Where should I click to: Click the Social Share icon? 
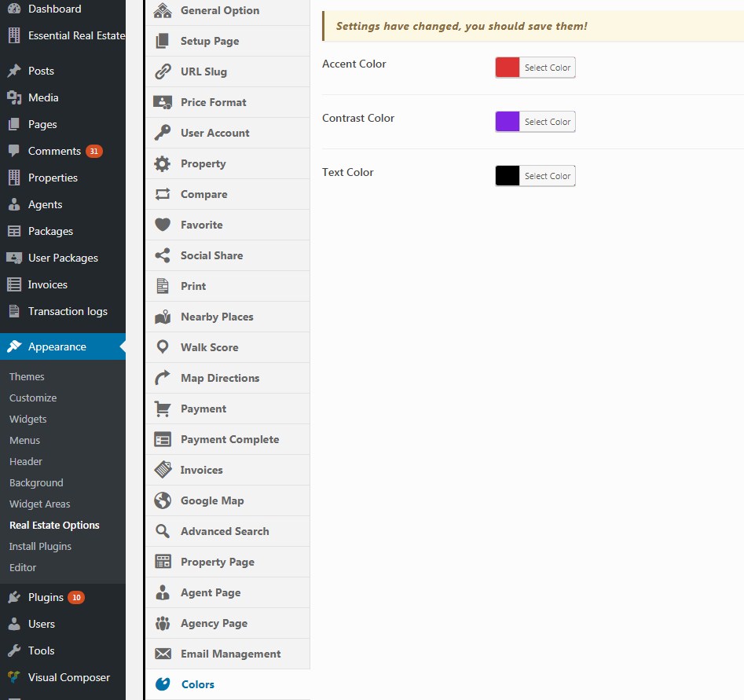[x=163, y=255]
